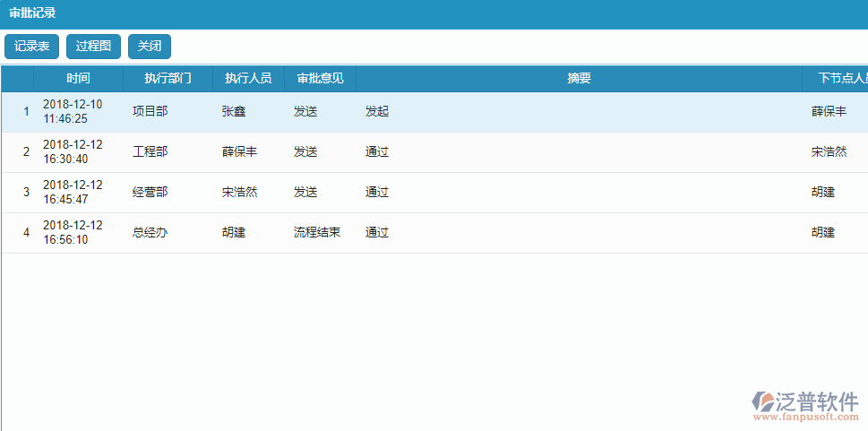
Task: Select row number 4
Action: [x=26, y=233]
